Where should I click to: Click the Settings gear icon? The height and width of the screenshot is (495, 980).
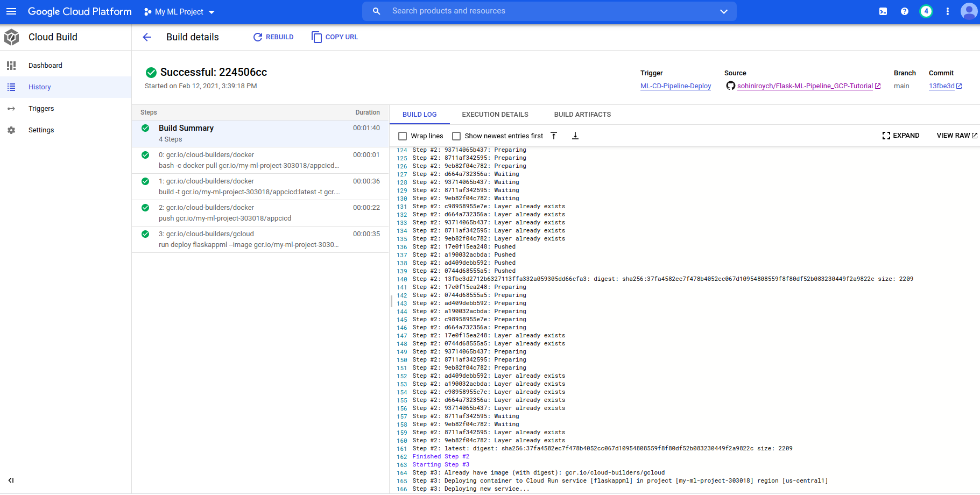tap(11, 130)
